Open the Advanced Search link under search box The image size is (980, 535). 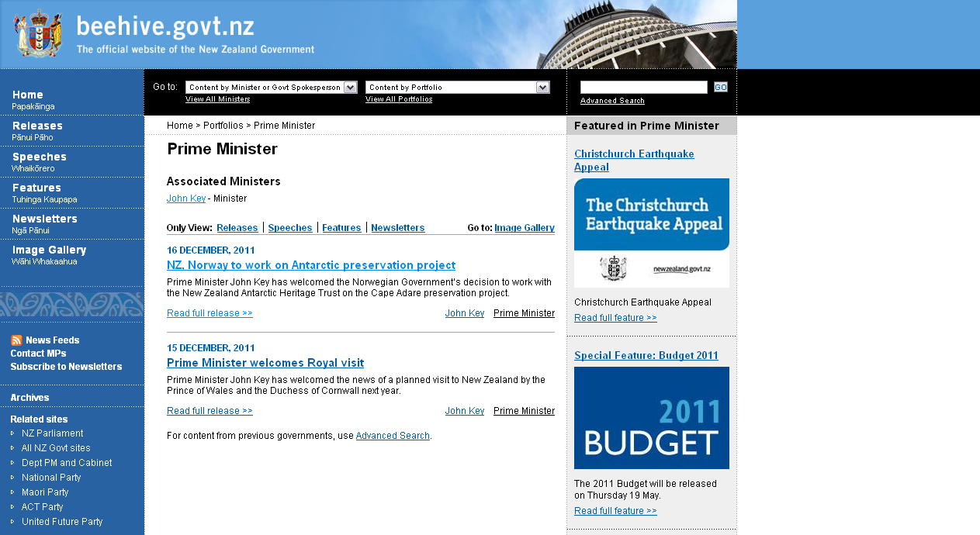click(x=612, y=101)
